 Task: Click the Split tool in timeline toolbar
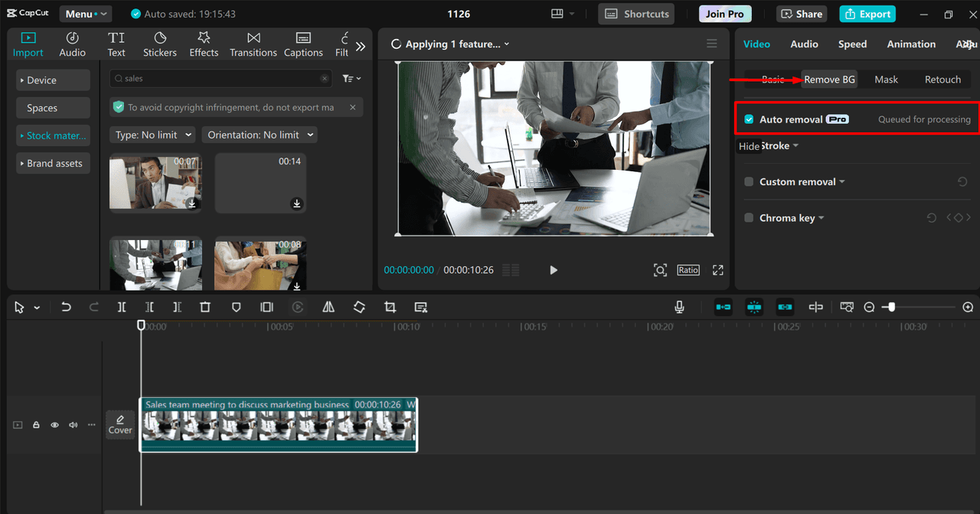pos(122,307)
